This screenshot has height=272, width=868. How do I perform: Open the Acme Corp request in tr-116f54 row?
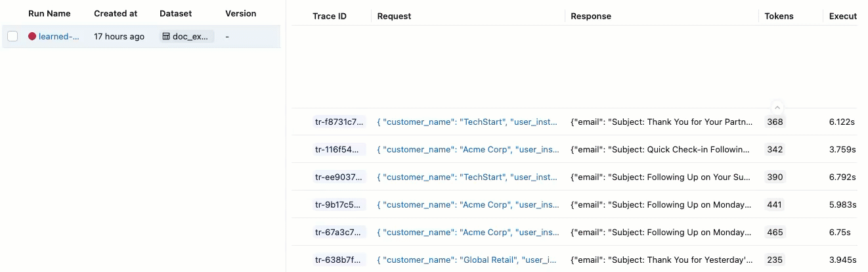coord(467,149)
